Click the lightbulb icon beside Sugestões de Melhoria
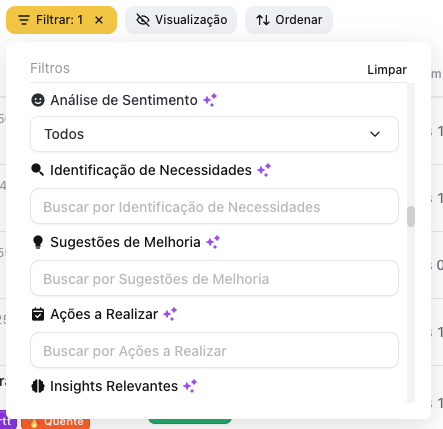This screenshot has width=443, height=429. point(38,242)
